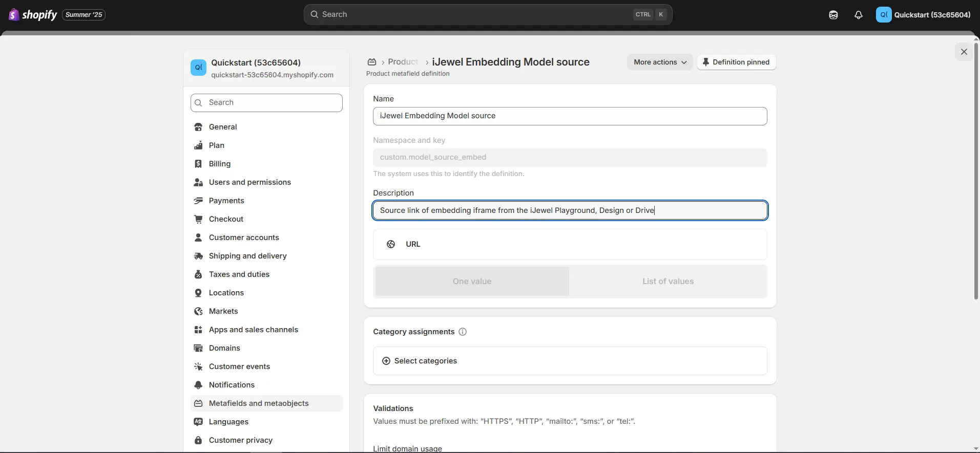Viewport: 980px width, 453px height.
Task: Click the settings sidebar Search field
Action: [266, 102]
